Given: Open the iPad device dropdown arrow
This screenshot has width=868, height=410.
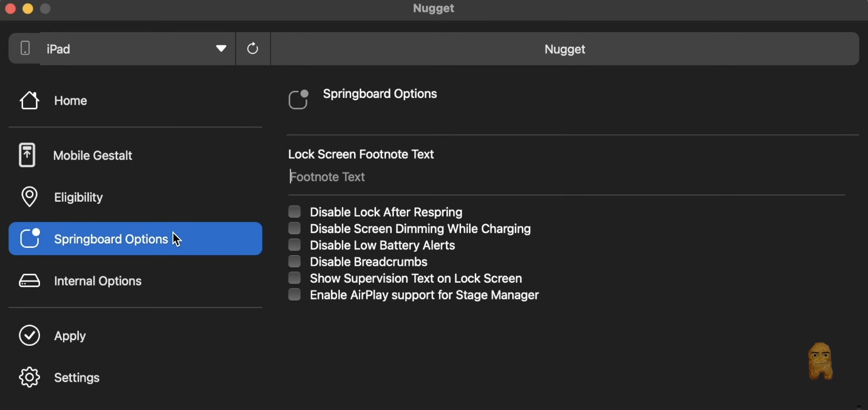Looking at the screenshot, I should (221, 48).
